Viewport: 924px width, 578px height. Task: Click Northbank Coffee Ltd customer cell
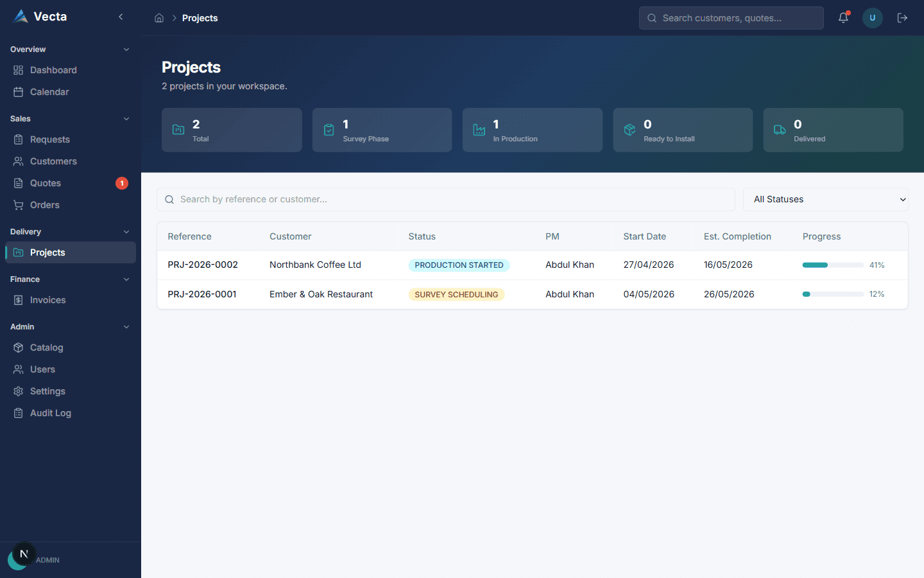pos(315,265)
